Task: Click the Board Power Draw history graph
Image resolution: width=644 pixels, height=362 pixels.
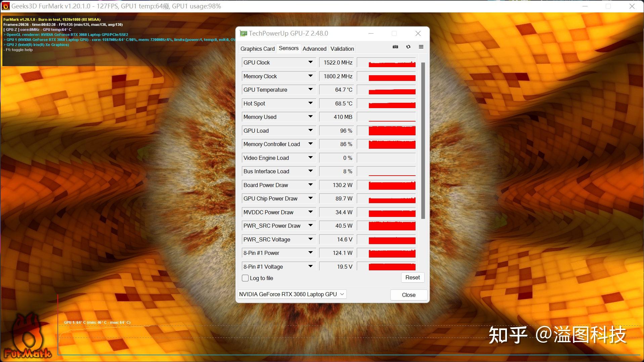Action: pyautogui.click(x=386, y=185)
